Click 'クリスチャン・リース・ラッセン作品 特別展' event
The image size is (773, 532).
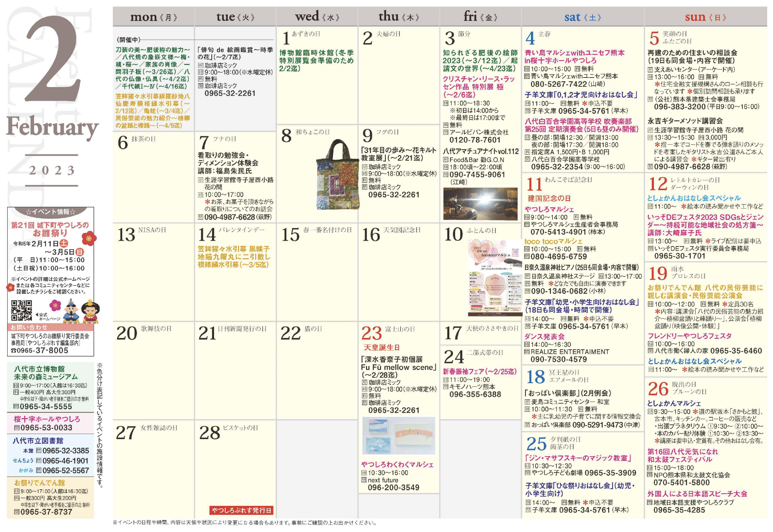479,87
